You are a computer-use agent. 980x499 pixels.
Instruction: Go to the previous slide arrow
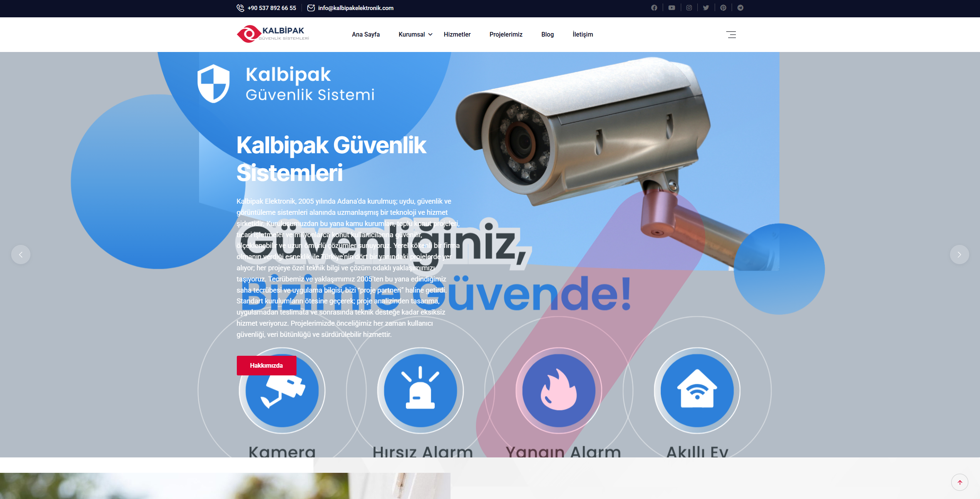(21, 255)
